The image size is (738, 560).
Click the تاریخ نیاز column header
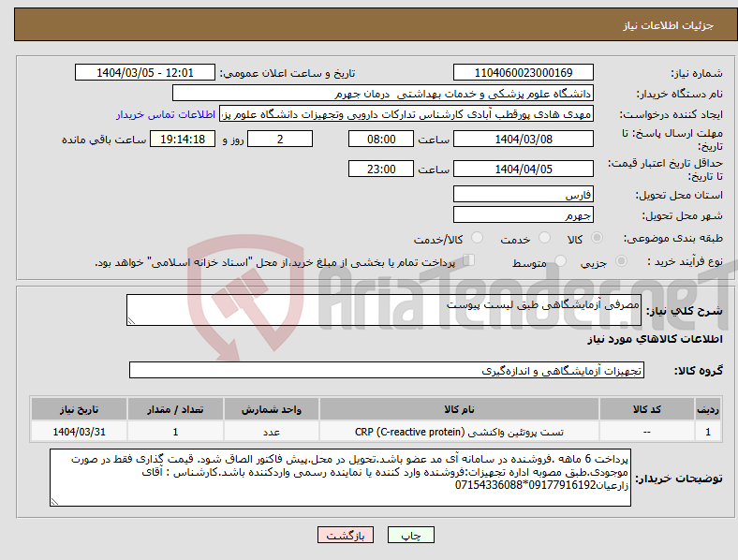[x=79, y=409]
